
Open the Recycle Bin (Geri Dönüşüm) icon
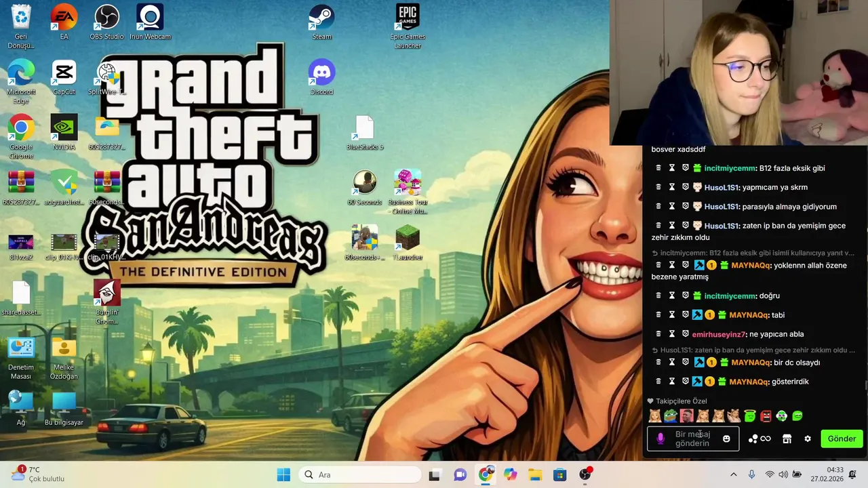[21, 26]
